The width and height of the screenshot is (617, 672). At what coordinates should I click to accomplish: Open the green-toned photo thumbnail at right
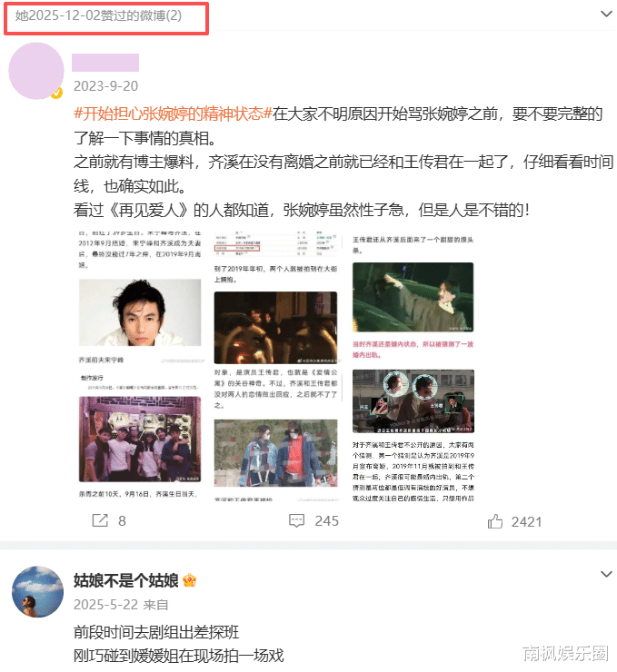point(413,297)
